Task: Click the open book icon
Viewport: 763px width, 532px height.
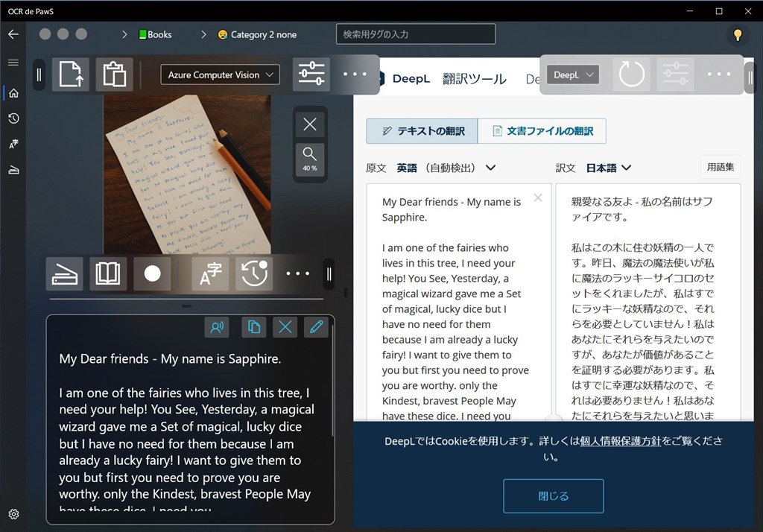Action: tap(108, 274)
